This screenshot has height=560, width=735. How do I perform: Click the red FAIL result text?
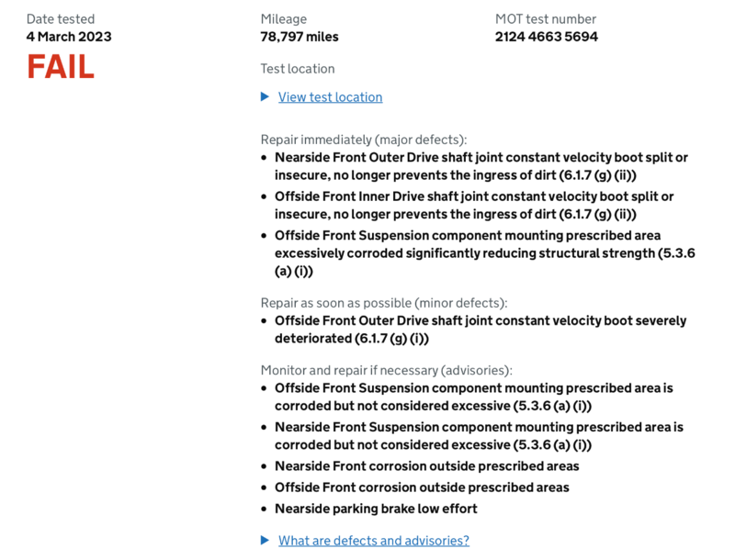(61, 67)
